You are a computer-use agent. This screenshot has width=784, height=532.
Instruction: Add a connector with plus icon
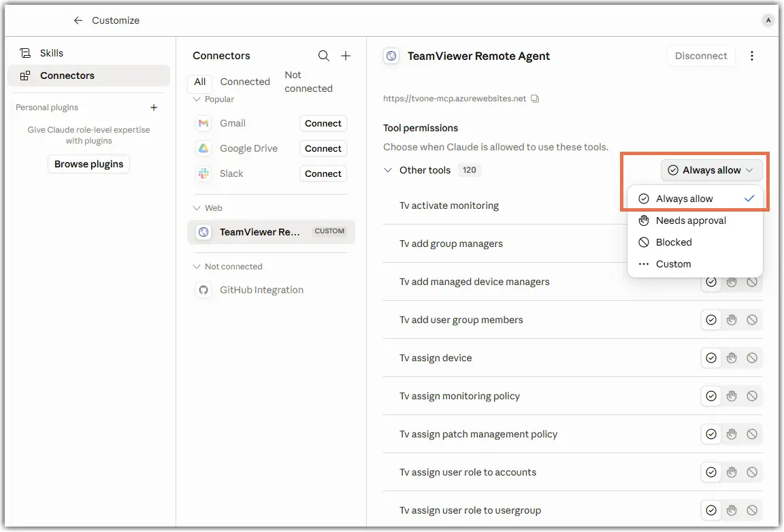tap(346, 56)
